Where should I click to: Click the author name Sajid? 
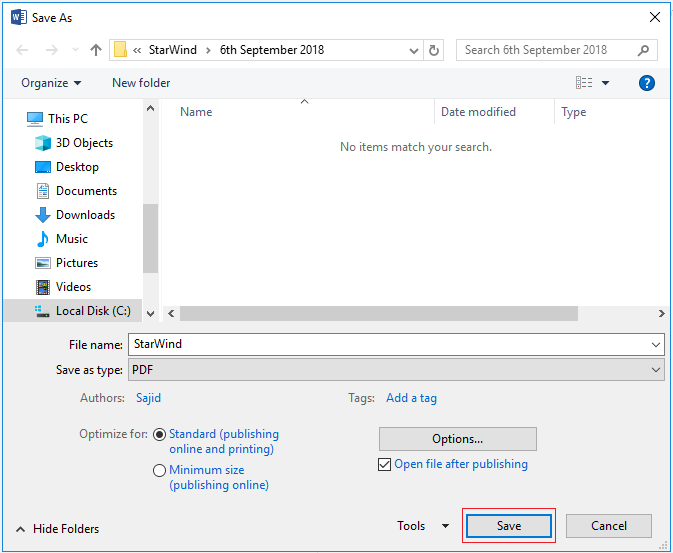pos(148,398)
